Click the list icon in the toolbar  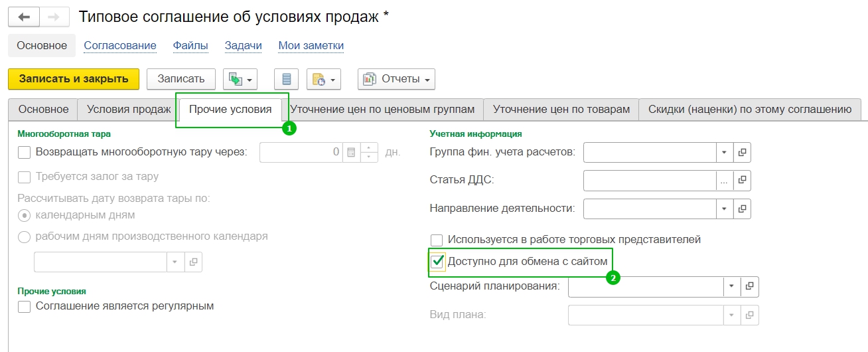click(287, 79)
